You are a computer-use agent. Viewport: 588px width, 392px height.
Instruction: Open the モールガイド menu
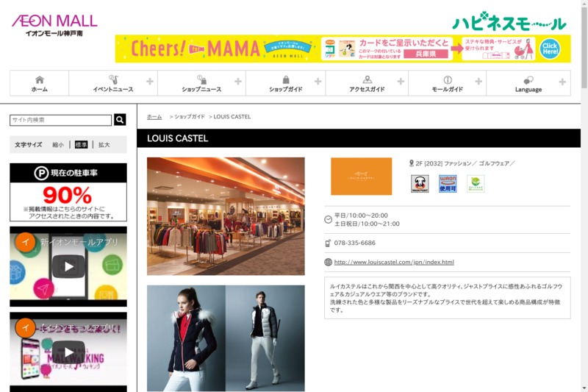click(x=448, y=83)
